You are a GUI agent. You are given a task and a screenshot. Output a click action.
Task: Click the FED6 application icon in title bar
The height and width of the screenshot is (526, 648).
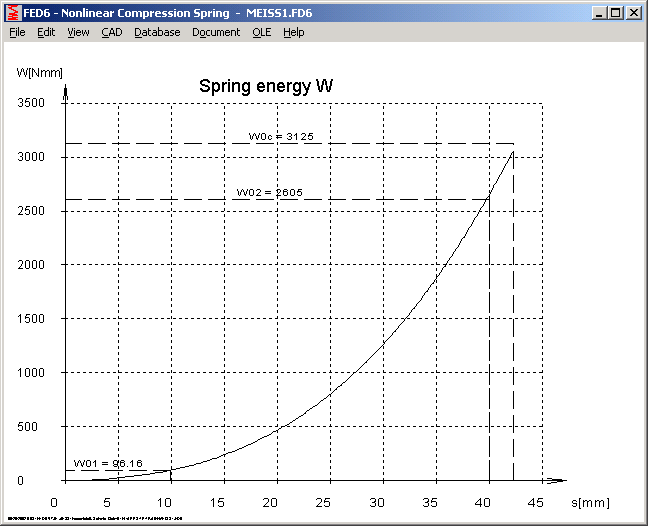tap(13, 13)
